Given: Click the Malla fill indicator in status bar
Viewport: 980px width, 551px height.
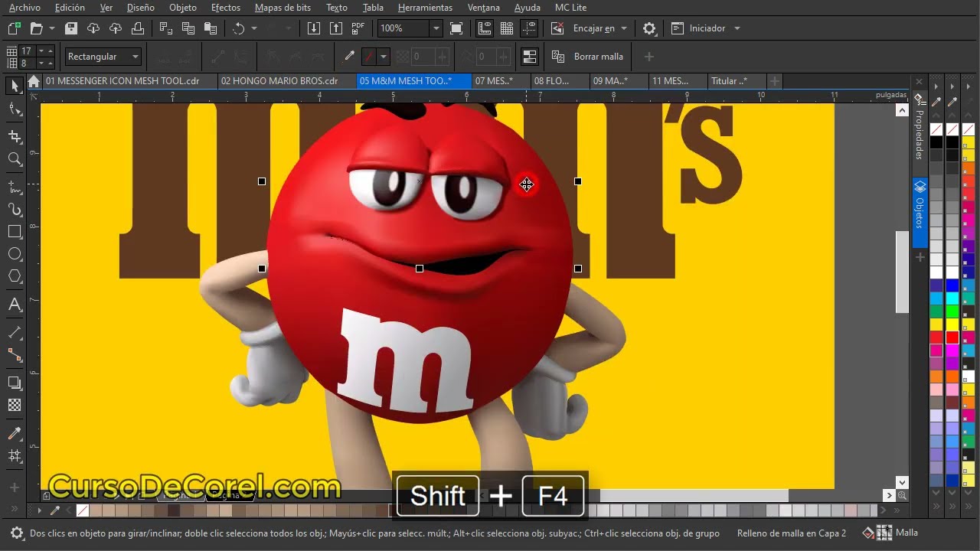Looking at the screenshot, I should pyautogui.click(x=890, y=533).
